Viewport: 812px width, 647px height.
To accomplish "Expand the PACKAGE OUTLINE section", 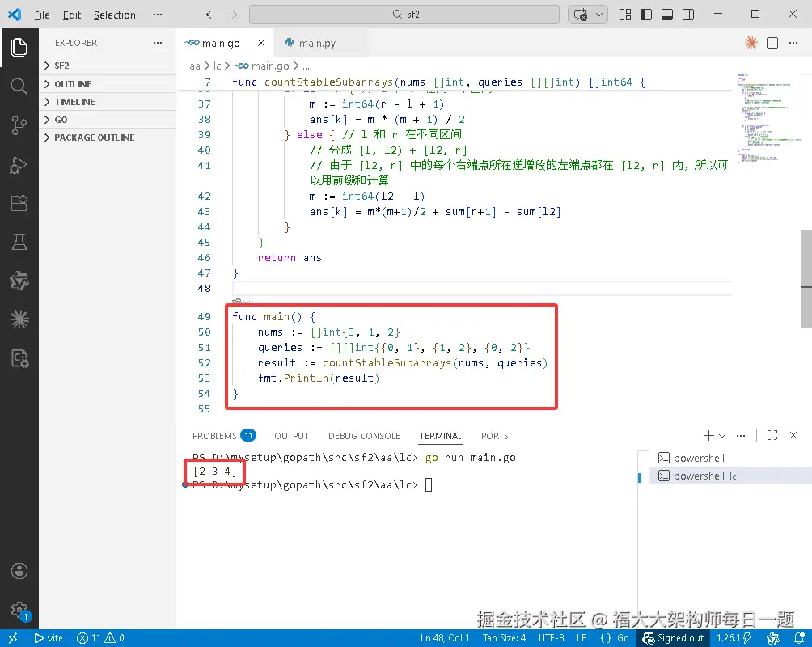I will point(108,137).
